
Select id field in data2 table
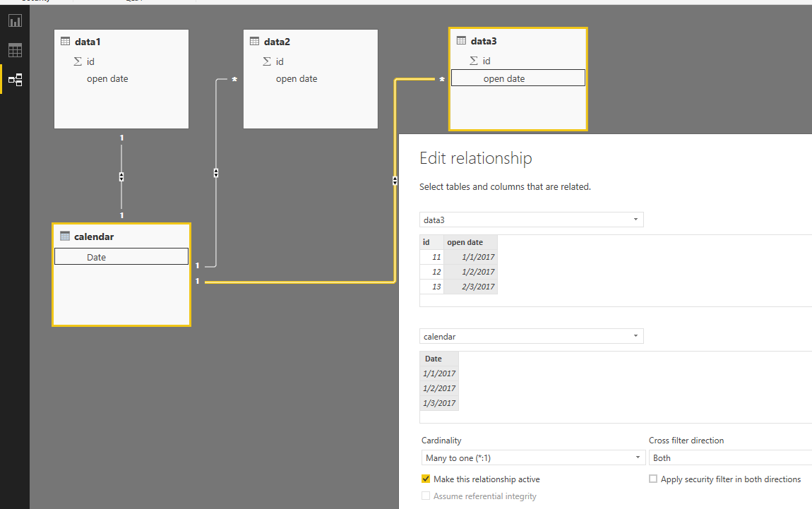coord(280,61)
